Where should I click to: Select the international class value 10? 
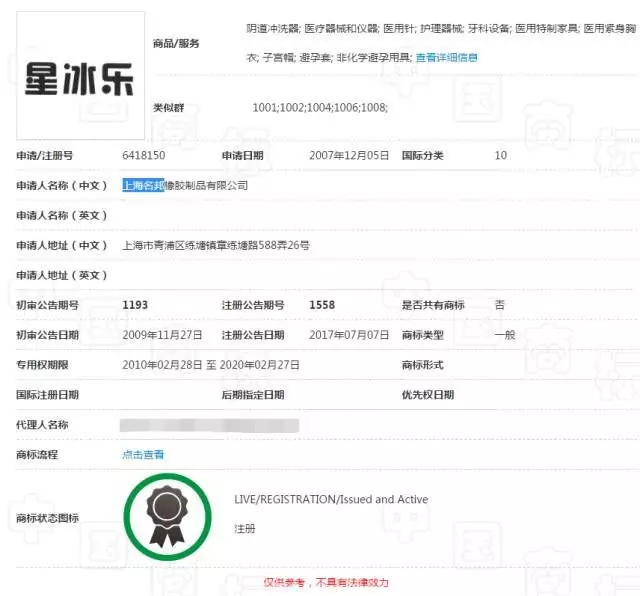click(501, 156)
